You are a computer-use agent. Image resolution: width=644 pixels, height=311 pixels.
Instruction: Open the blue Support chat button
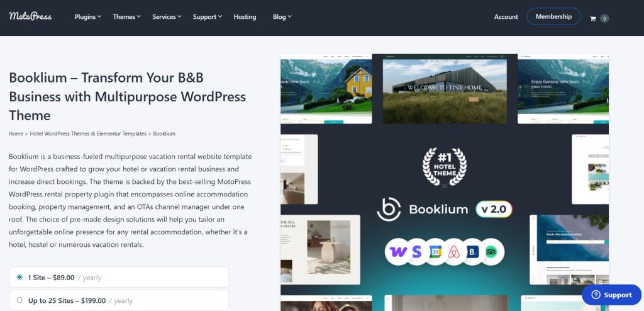[x=611, y=295]
